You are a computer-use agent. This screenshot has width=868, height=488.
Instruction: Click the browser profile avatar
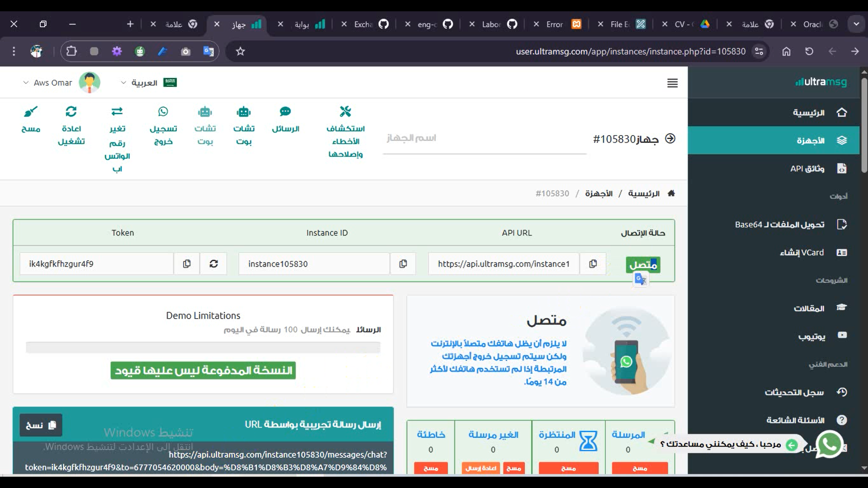37,52
